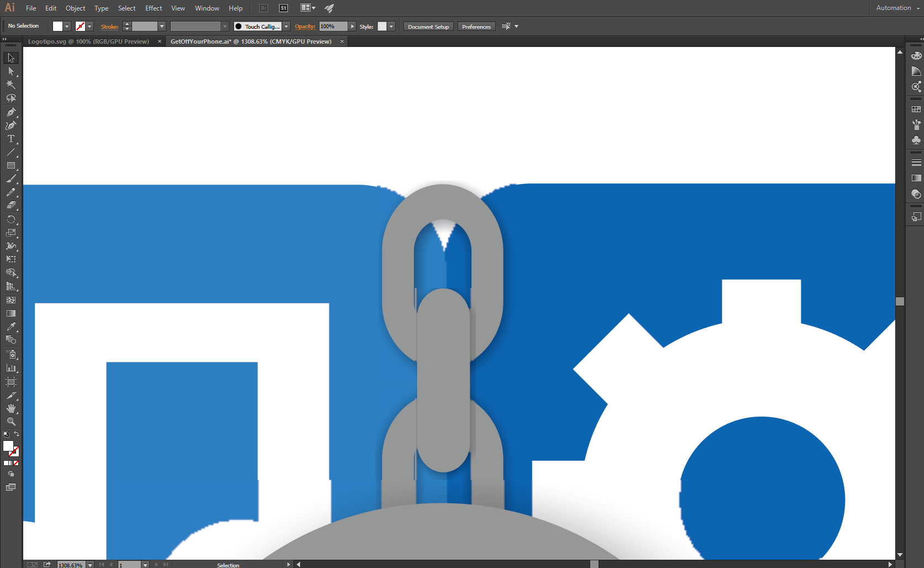Open the Color panel icon

point(916,56)
